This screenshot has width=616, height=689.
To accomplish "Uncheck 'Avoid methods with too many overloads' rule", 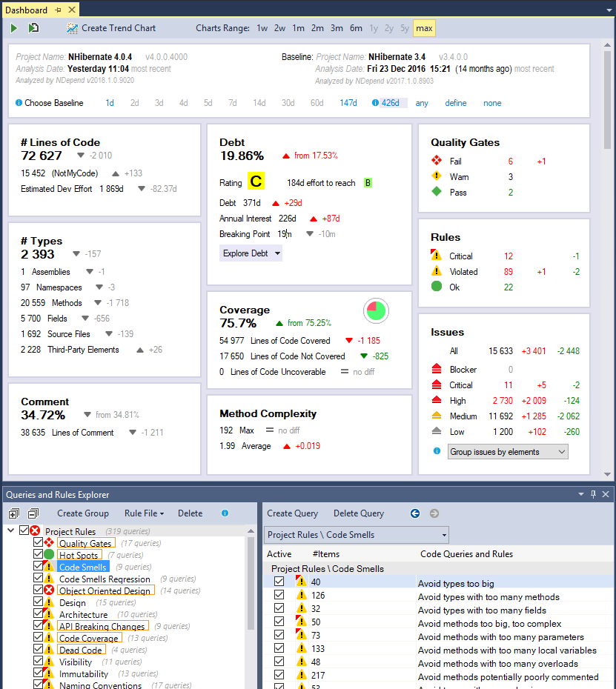I will [279, 662].
